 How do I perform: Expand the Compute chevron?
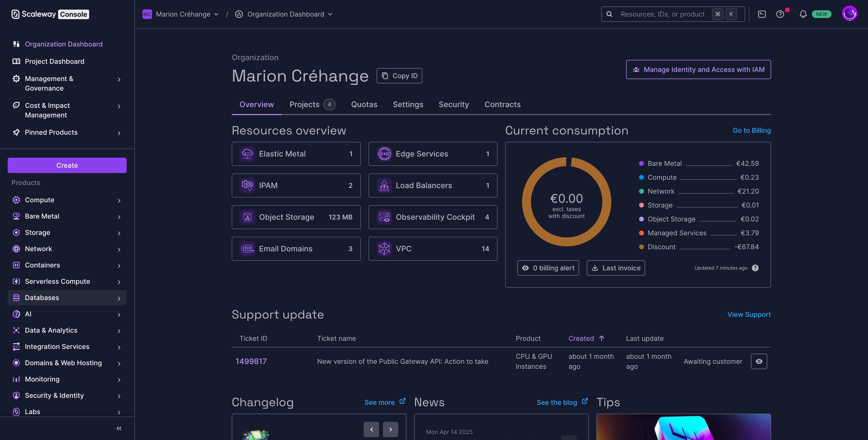point(119,200)
